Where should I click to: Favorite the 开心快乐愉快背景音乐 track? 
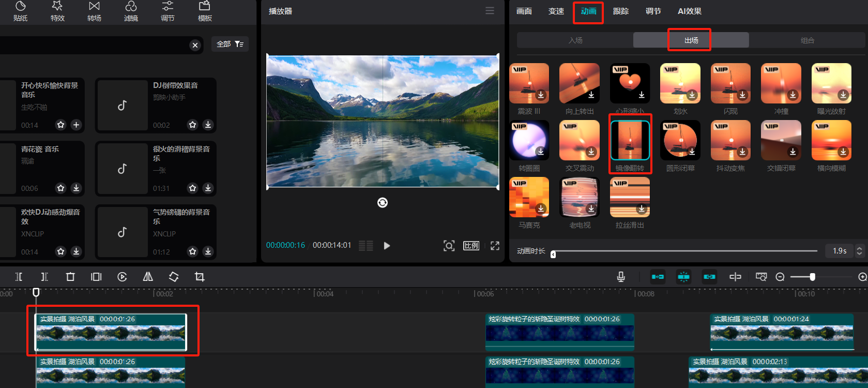61,125
